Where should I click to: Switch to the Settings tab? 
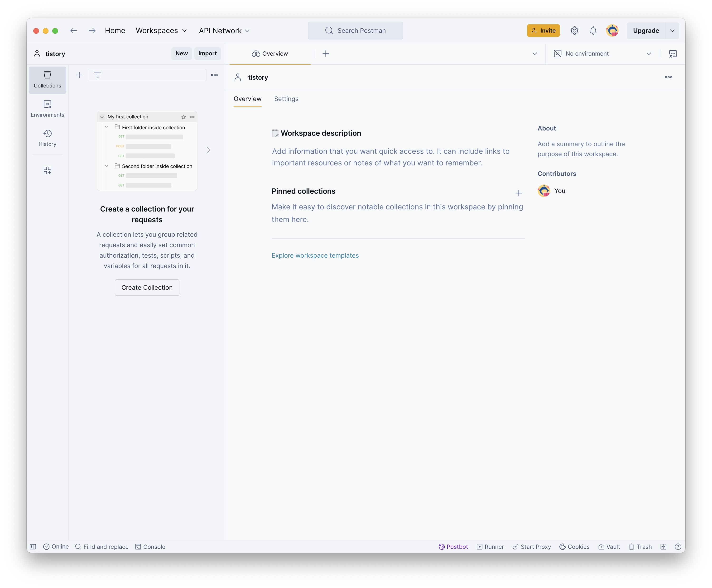(x=286, y=99)
